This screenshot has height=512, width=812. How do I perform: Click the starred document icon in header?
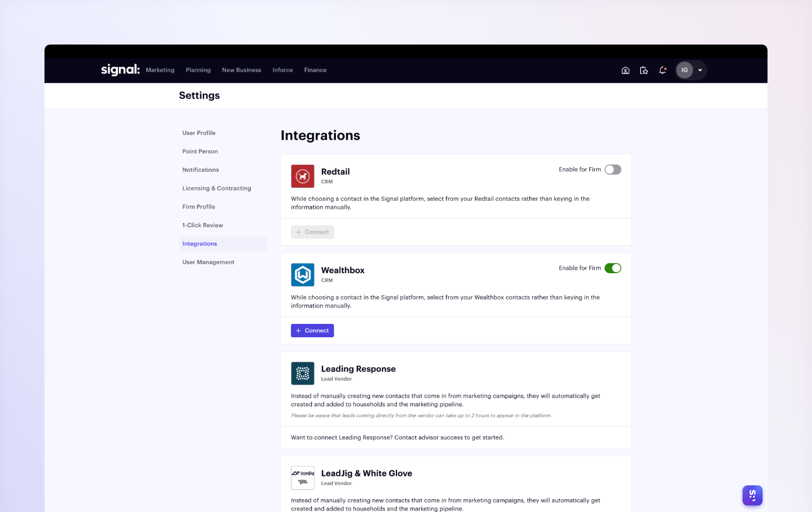pyautogui.click(x=643, y=70)
